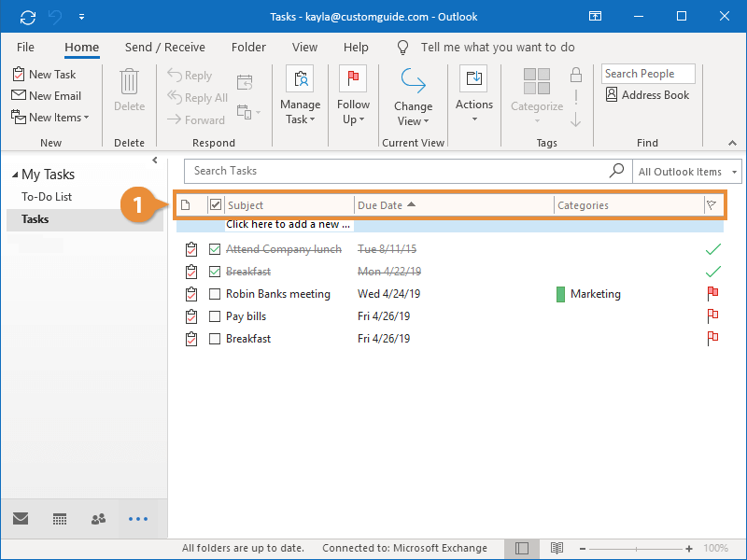This screenshot has width=747, height=560.
Task: Sort by the flag status column header
Action: tap(712, 205)
